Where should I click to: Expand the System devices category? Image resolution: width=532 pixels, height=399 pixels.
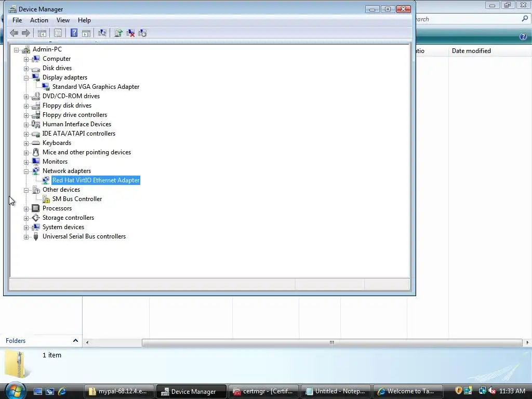pos(26,228)
